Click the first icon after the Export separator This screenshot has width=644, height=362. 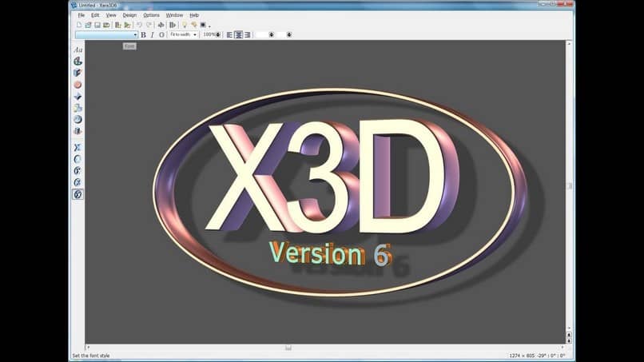coord(118,25)
